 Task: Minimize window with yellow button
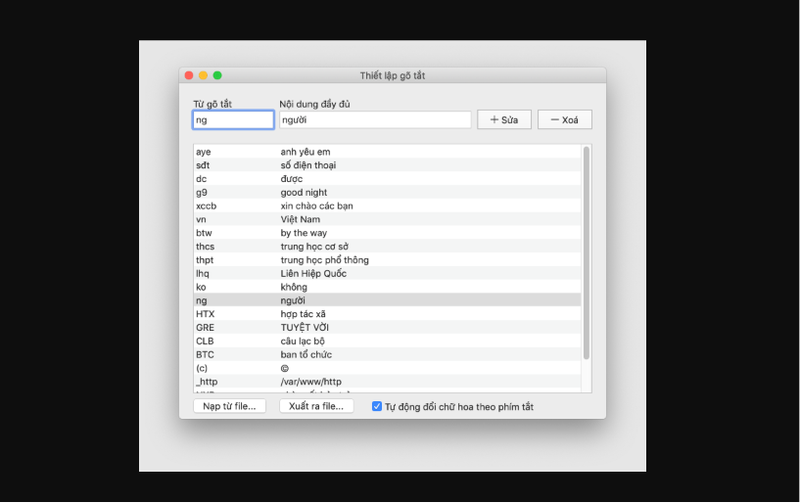203,76
